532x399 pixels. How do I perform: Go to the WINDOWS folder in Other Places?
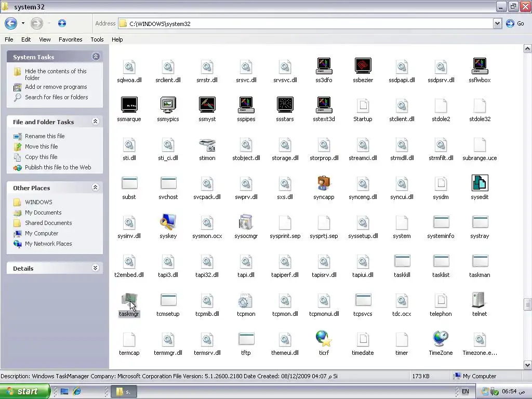pyautogui.click(x=38, y=202)
